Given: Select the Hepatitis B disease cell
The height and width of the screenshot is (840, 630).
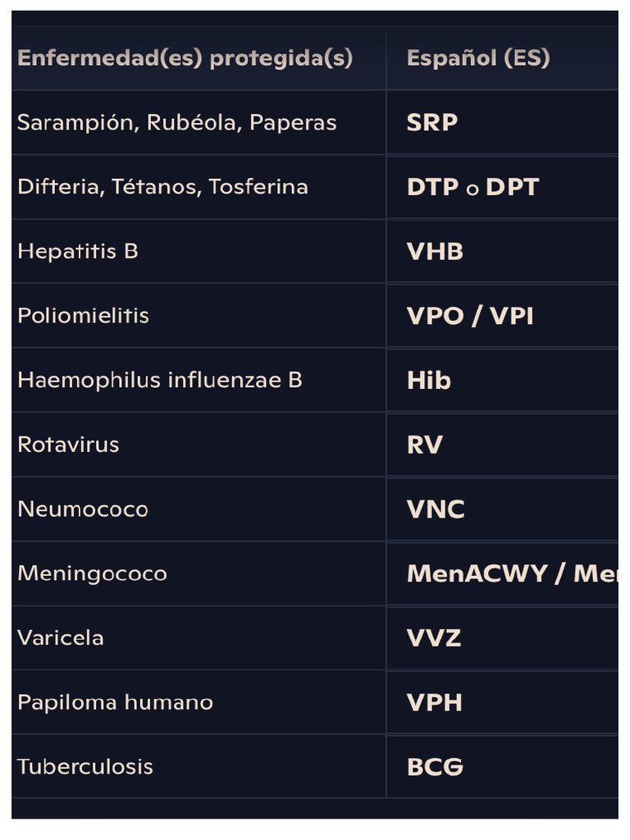Looking at the screenshot, I should tap(78, 251).
